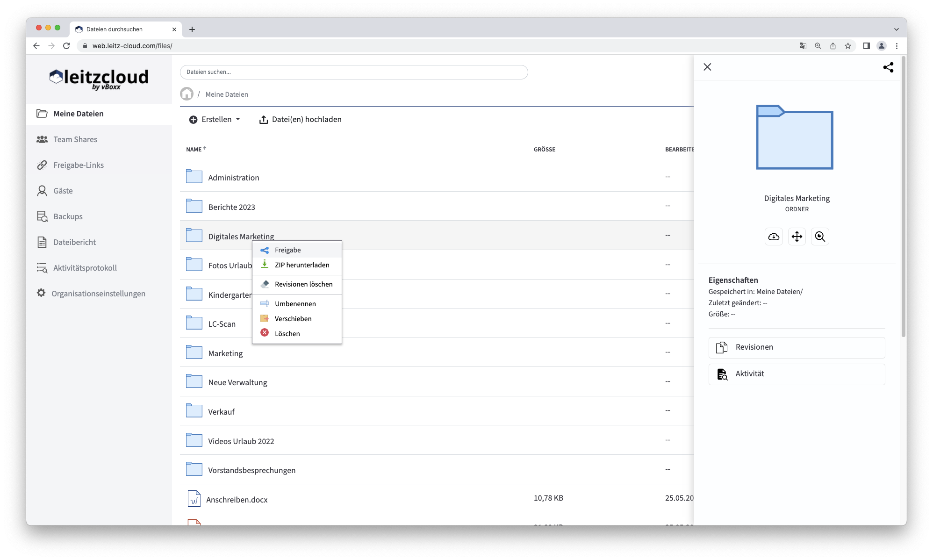Click the magnifier preview icon in the details panel
This screenshot has width=933, height=560.
point(820,237)
